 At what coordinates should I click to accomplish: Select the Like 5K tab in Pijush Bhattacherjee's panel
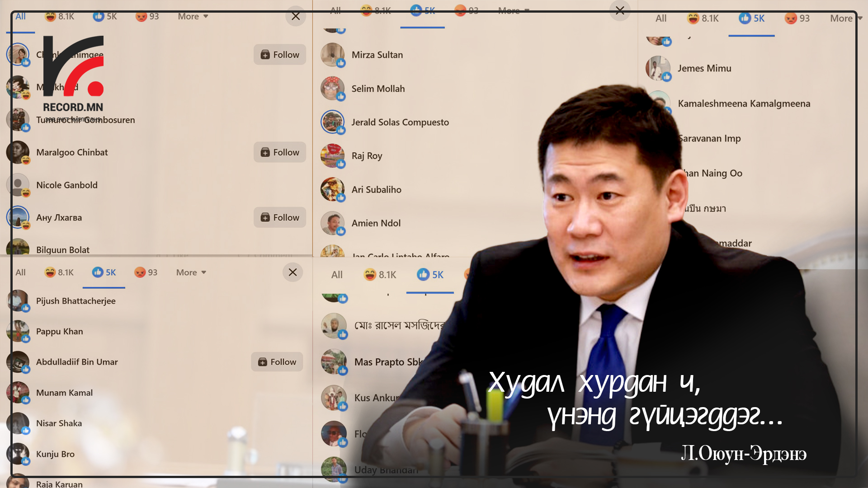pos(104,272)
